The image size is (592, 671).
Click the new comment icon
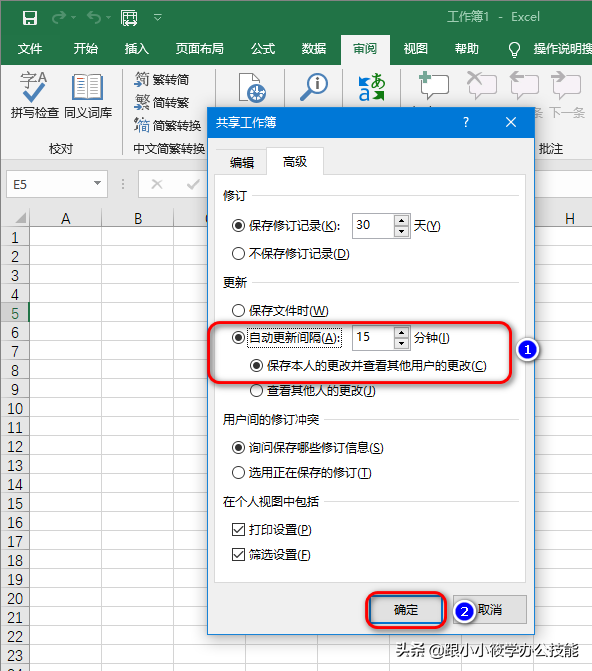coord(434,84)
